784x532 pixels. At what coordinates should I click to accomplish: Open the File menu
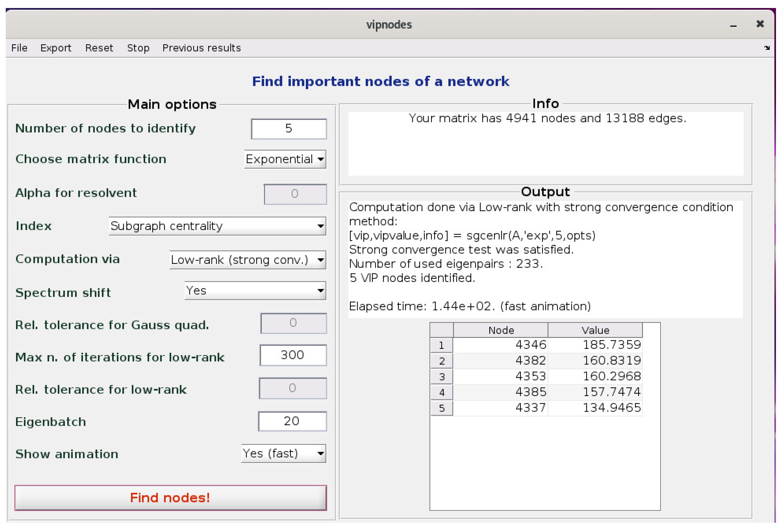tap(19, 48)
